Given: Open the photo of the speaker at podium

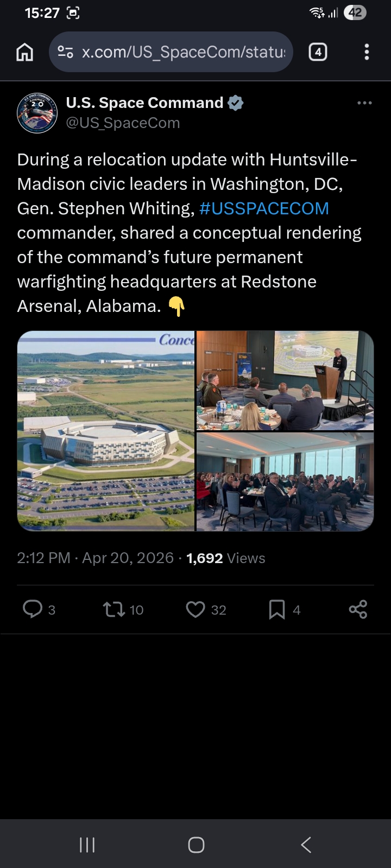Looking at the screenshot, I should click(285, 380).
